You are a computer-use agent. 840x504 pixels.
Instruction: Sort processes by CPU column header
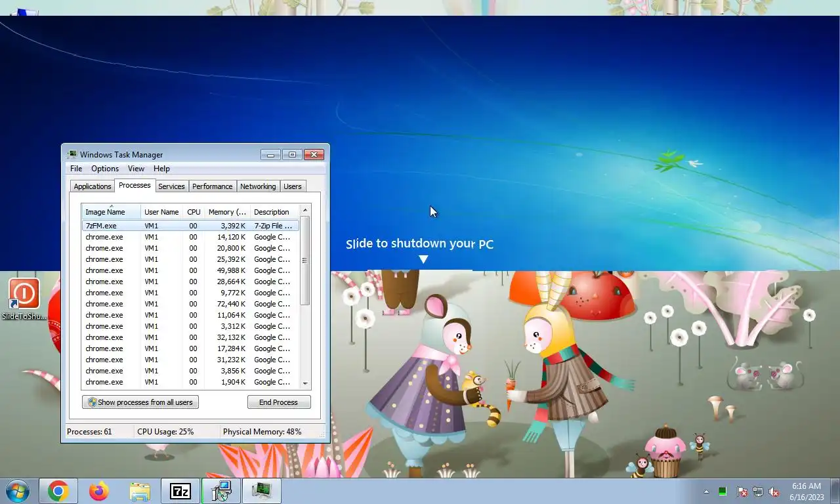(194, 211)
